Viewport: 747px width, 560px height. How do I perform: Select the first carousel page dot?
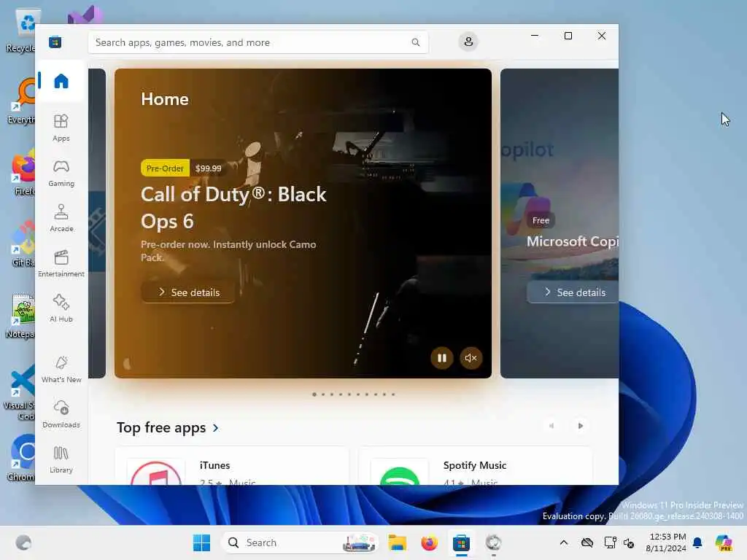pos(314,394)
